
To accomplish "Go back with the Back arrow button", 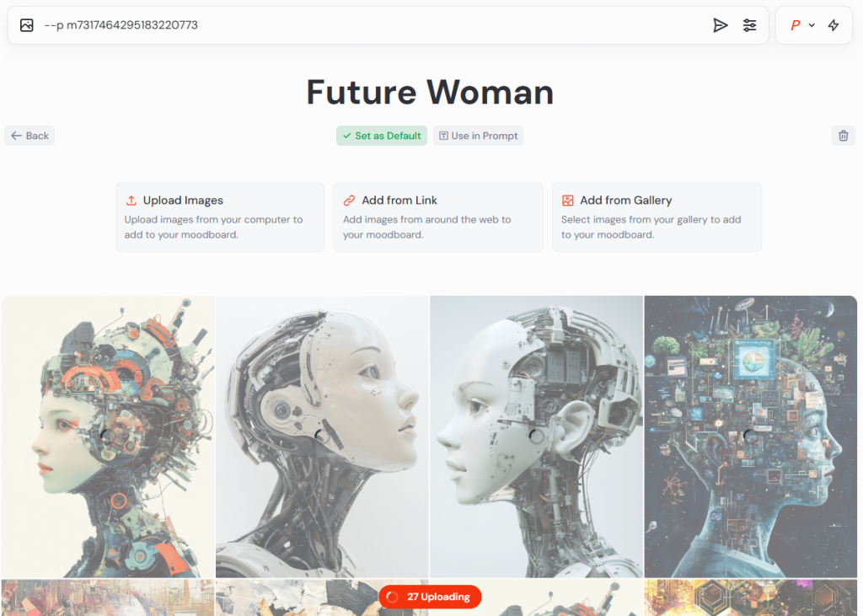I will (29, 136).
